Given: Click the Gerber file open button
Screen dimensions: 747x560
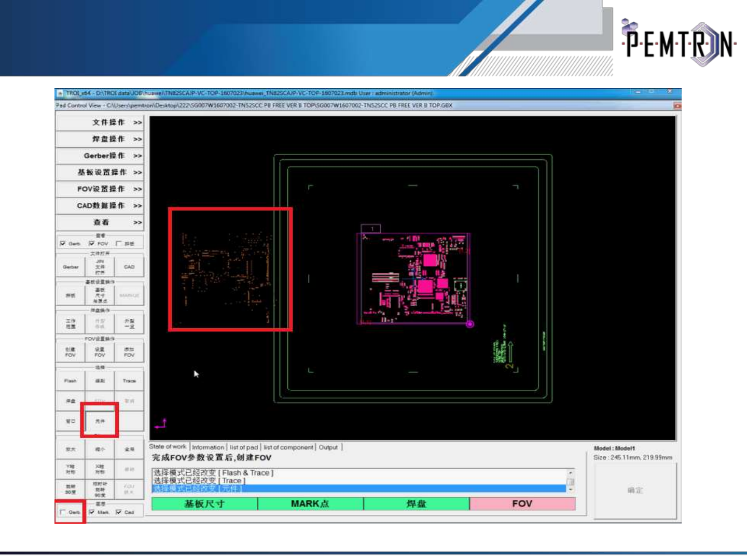Looking at the screenshot, I should pos(71,267).
